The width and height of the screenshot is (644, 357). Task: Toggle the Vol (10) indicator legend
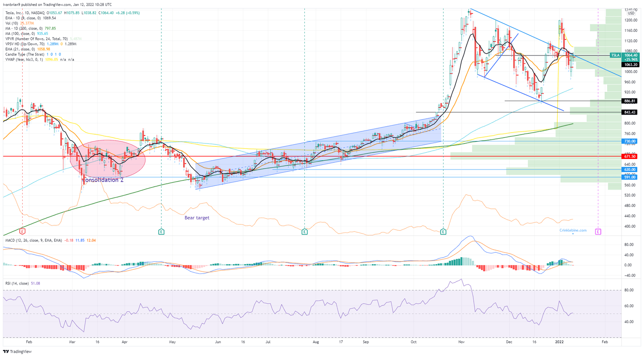coord(19,23)
